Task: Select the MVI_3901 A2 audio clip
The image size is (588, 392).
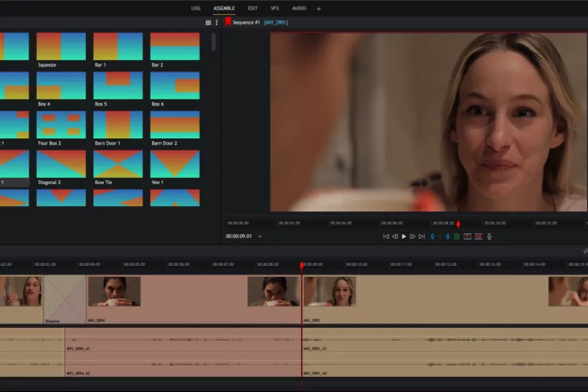Action: 445,365
